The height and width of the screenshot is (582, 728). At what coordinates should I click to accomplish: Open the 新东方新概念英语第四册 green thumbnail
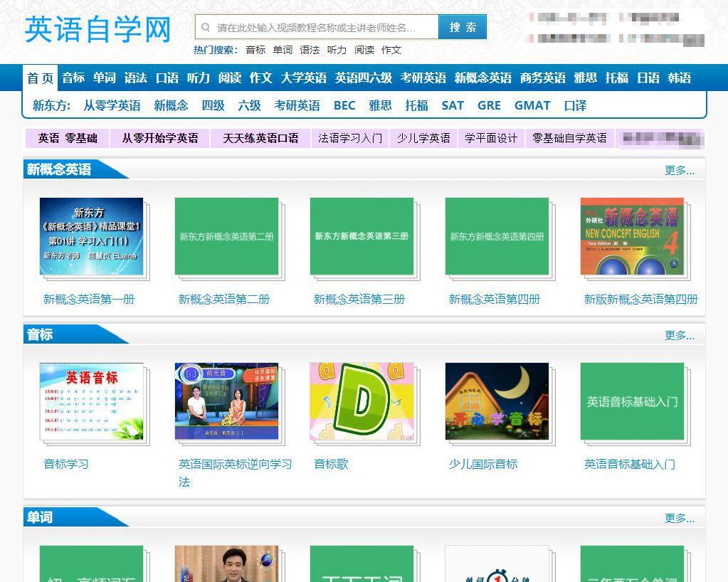tap(497, 236)
